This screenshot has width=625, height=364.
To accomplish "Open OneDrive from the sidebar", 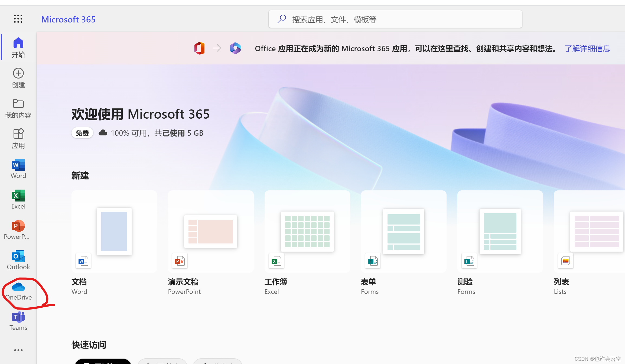I will pyautogui.click(x=18, y=291).
